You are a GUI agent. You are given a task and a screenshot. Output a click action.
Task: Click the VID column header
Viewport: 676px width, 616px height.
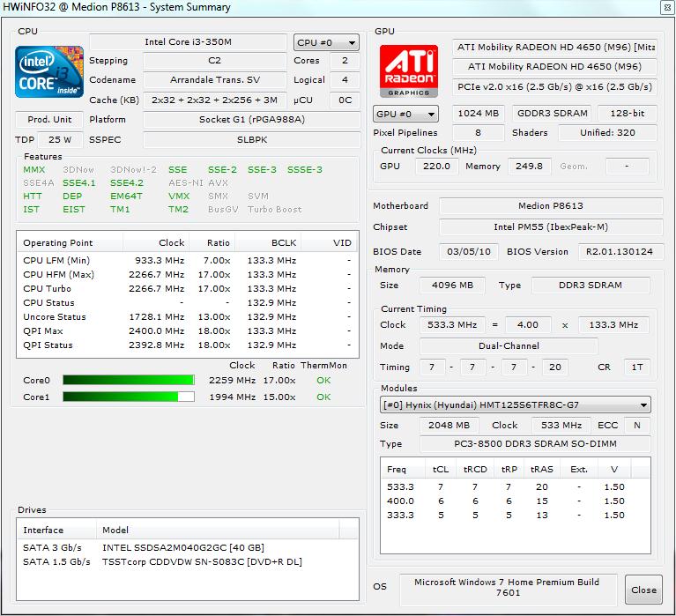pyautogui.click(x=329, y=242)
